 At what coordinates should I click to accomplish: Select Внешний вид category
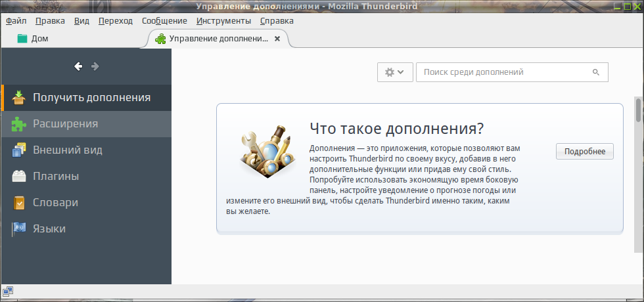click(x=86, y=150)
